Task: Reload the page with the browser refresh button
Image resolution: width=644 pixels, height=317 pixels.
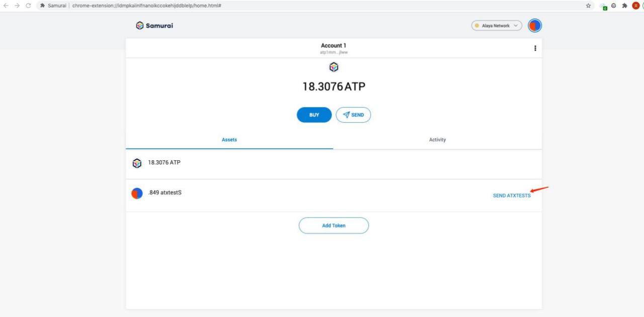Action: click(28, 6)
